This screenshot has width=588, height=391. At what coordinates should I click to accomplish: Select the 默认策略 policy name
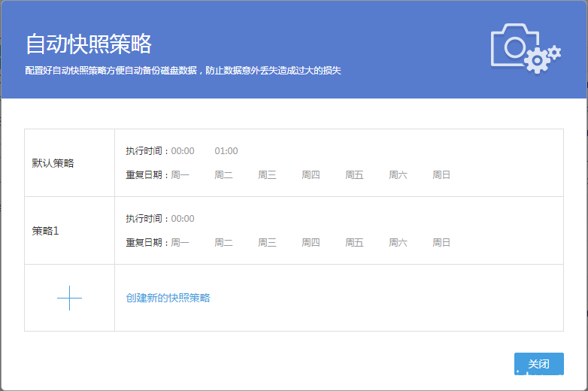click(x=53, y=163)
